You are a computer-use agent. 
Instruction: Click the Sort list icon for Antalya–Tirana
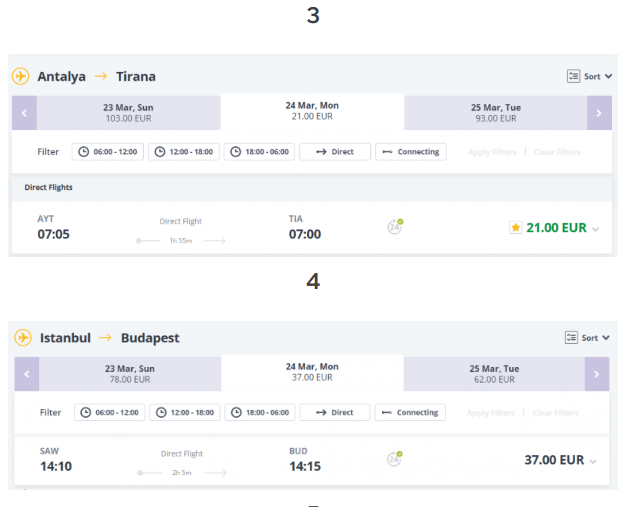573,76
